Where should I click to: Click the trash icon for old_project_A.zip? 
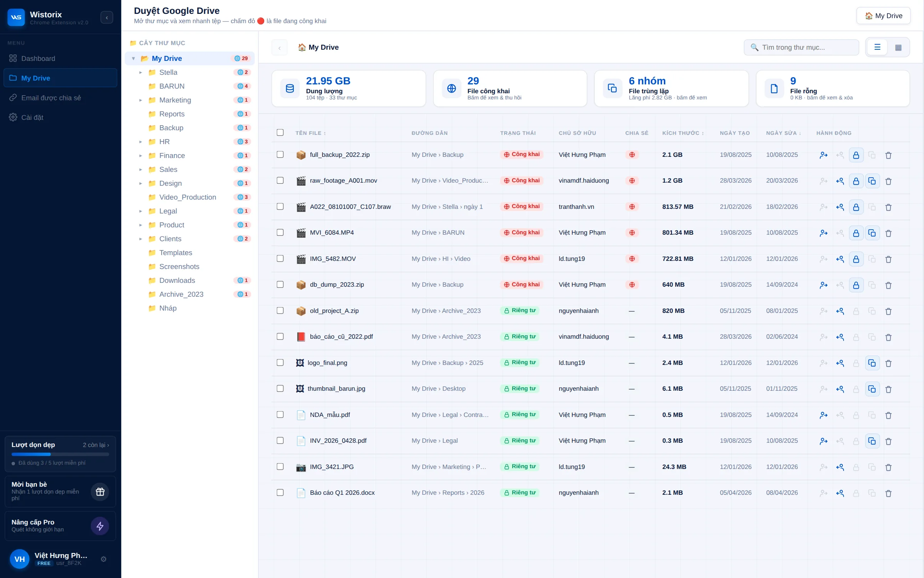[888, 311]
